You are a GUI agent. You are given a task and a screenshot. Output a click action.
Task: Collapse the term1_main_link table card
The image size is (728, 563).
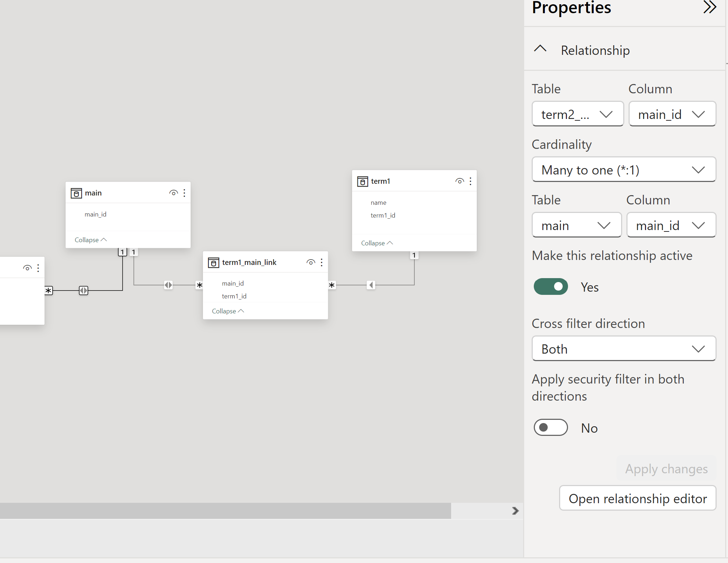[228, 311]
